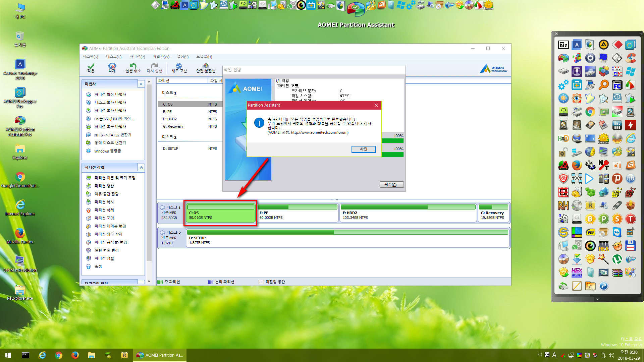The width and height of the screenshot is (644, 362).
Task: Select 파티션 병합 in partition operations
Action: coord(104,186)
